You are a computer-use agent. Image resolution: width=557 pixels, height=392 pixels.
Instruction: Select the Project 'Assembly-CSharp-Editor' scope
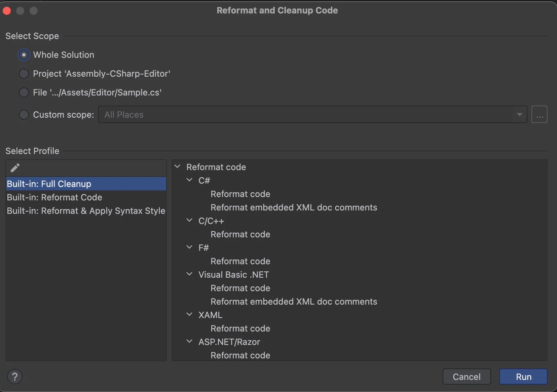[24, 74]
